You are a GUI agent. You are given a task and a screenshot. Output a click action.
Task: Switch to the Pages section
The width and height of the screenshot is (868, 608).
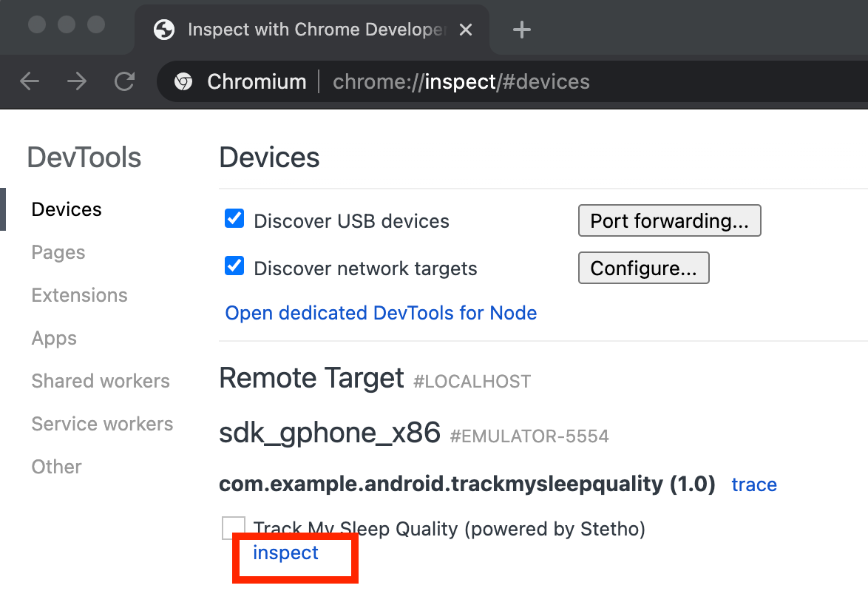pos(58,252)
